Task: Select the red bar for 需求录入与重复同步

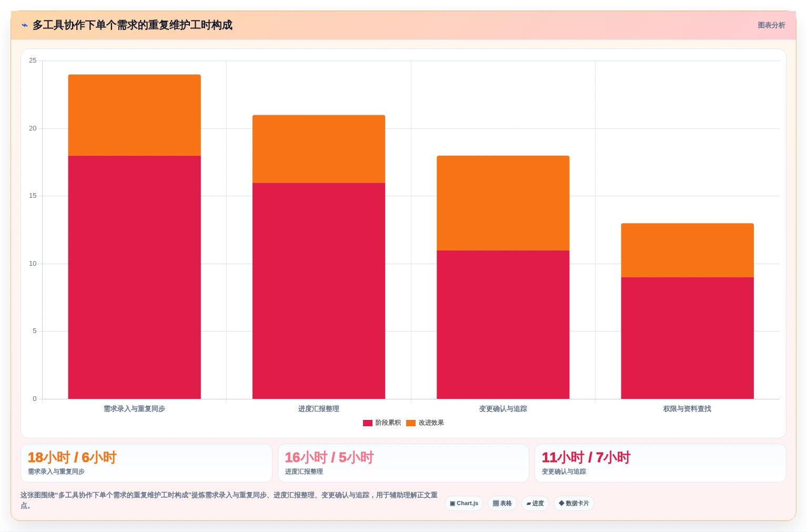Action: pyautogui.click(x=134, y=277)
